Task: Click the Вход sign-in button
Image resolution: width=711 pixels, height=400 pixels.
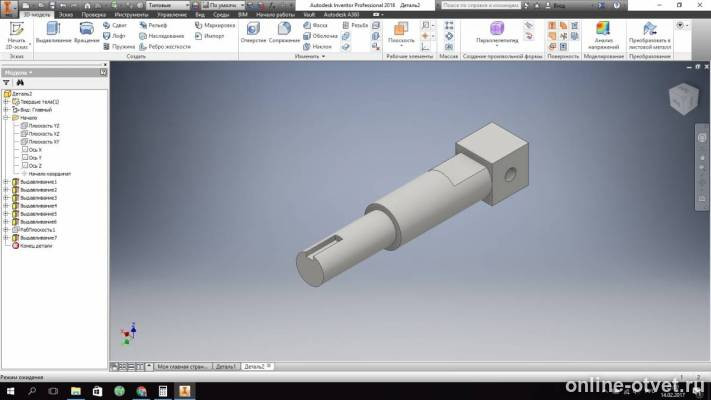Action: click(556, 5)
